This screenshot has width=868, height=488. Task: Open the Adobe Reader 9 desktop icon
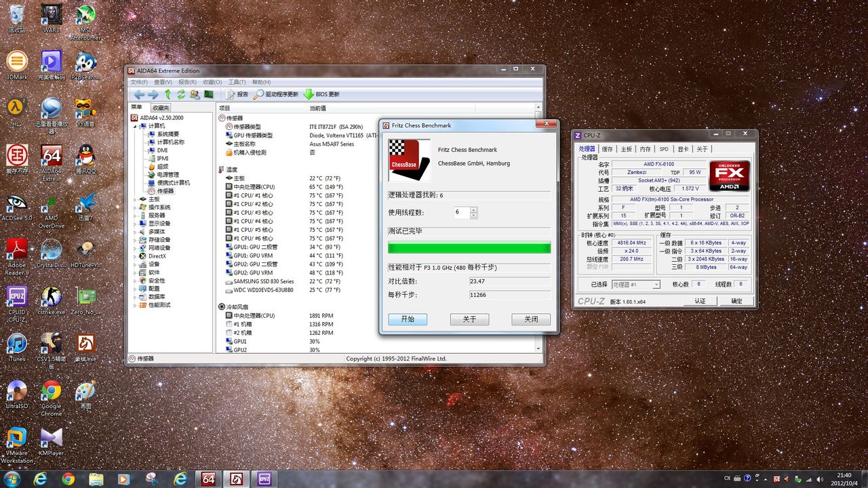(x=17, y=258)
